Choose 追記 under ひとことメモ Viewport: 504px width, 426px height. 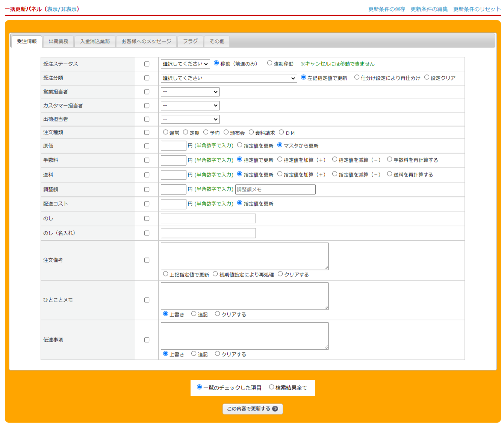[x=194, y=314]
